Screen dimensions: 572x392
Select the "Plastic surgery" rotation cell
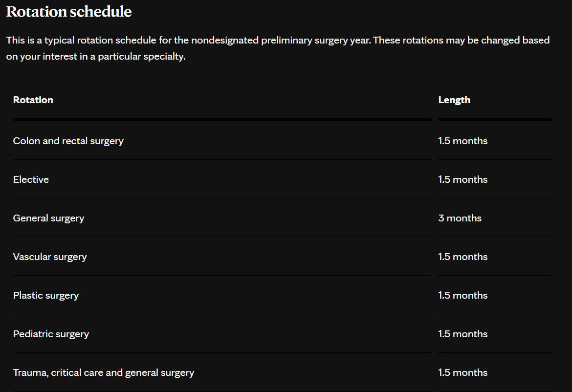tap(46, 296)
